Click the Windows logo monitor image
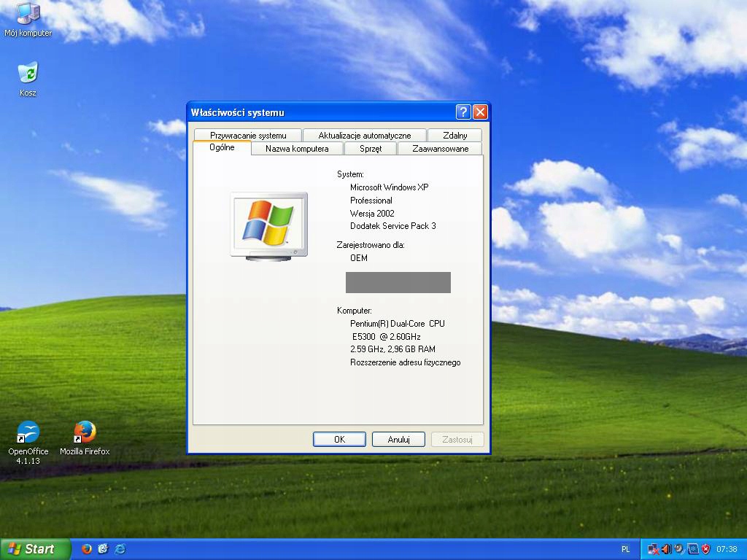This screenshot has width=747, height=560. 269,226
